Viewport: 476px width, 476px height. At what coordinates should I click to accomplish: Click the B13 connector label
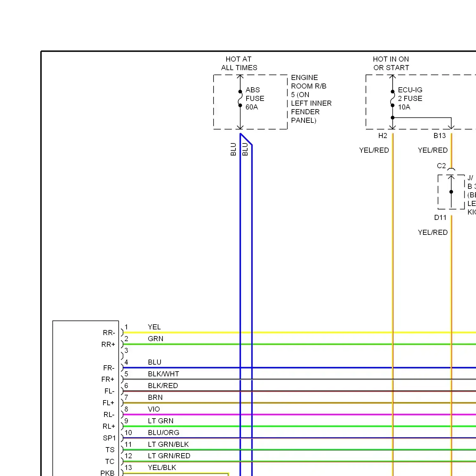tap(440, 136)
